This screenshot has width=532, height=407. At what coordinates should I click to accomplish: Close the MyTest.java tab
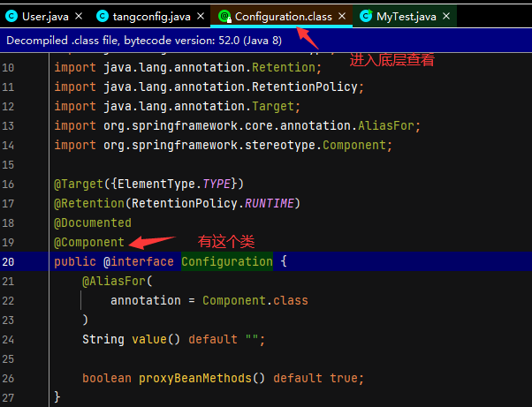pyautogui.click(x=446, y=16)
